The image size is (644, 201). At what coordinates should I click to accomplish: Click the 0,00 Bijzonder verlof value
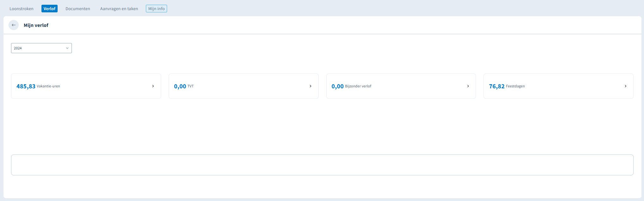click(338, 86)
